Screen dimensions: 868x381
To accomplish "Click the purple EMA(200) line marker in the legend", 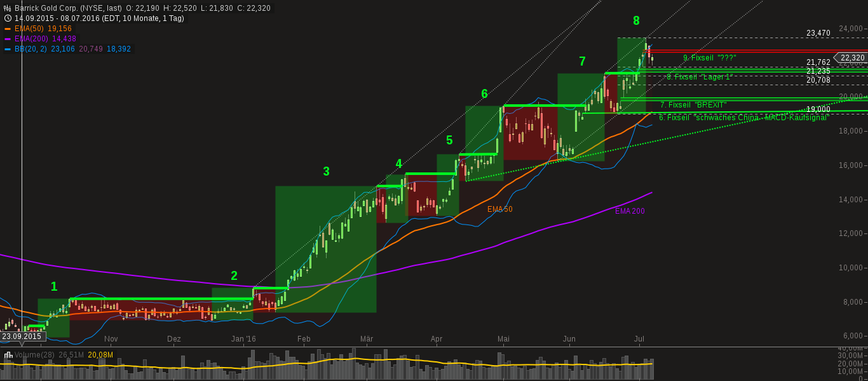I will [8, 39].
